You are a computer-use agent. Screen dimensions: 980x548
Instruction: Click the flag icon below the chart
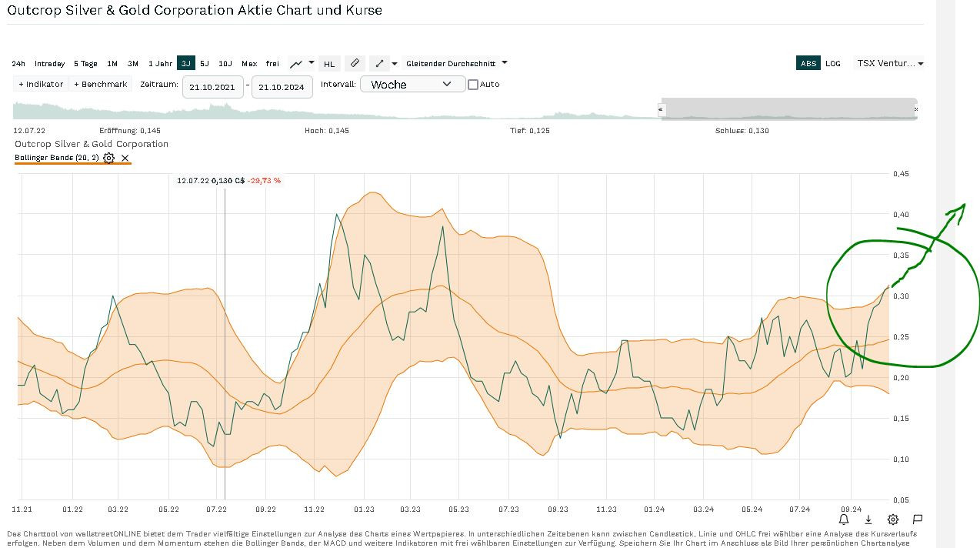(x=918, y=520)
